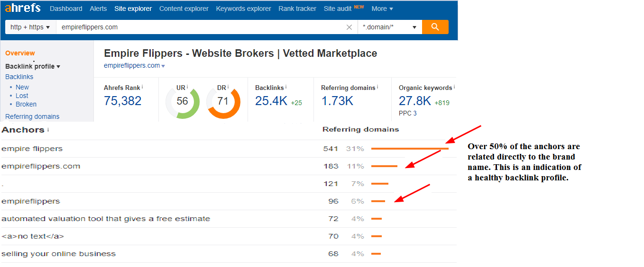This screenshot has width=644, height=267.
Task: Open Backlinks in the sidebar
Action: pos(19,77)
